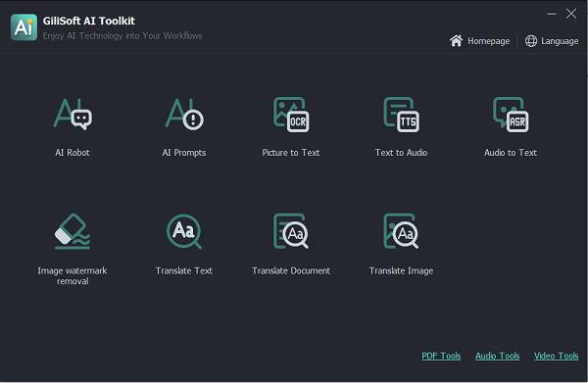This screenshot has height=383, width=588.
Task: Launch the Image watermark removal eraser icon
Action: (73, 231)
